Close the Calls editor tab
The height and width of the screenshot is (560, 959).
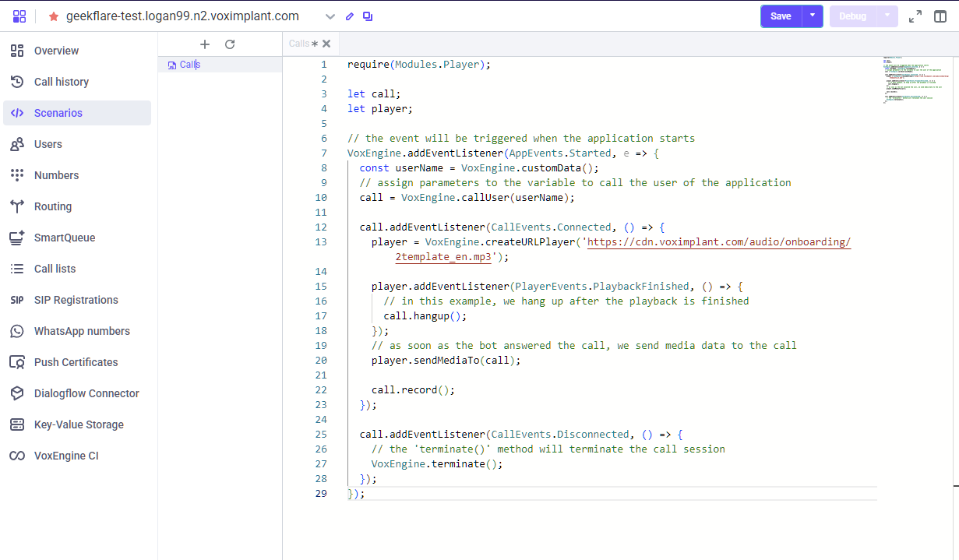point(326,44)
